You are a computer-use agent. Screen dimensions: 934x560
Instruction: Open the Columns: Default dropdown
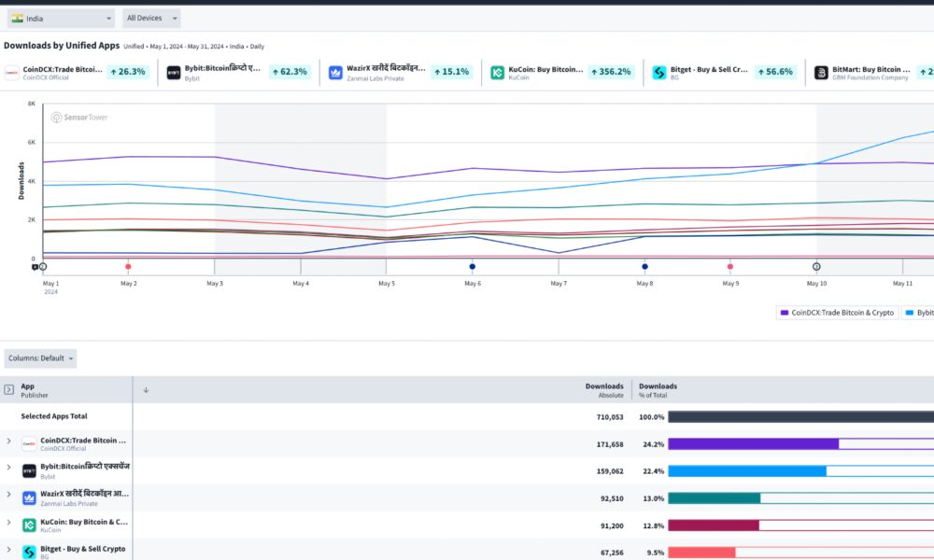pos(41,358)
